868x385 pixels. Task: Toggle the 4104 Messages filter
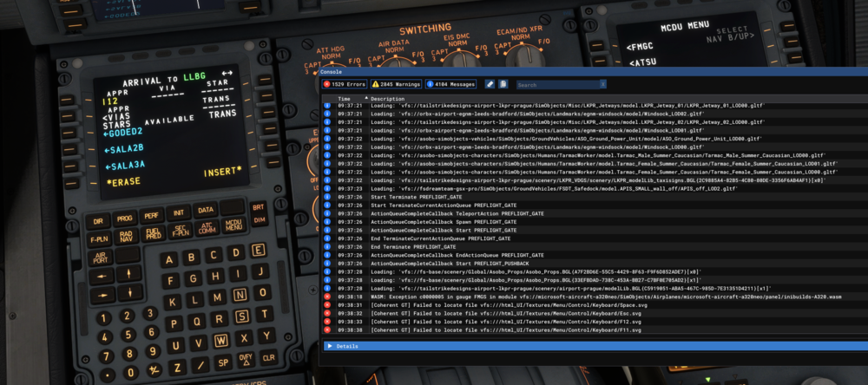(x=450, y=84)
